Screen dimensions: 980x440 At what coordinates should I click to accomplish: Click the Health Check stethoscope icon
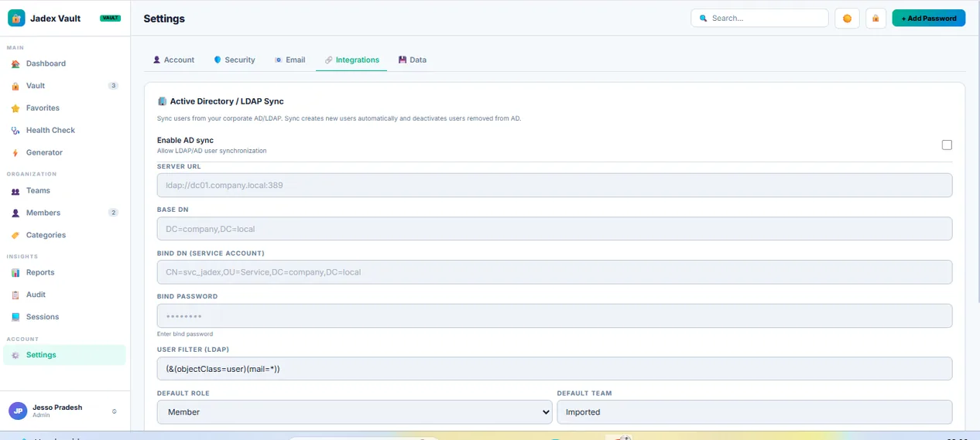15,131
